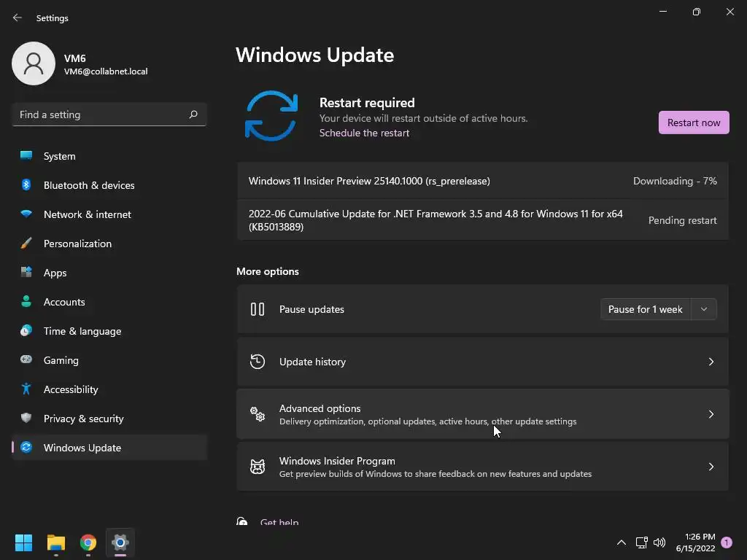Open the Windows Start menu
This screenshot has height=560, width=747.
pyautogui.click(x=23, y=542)
